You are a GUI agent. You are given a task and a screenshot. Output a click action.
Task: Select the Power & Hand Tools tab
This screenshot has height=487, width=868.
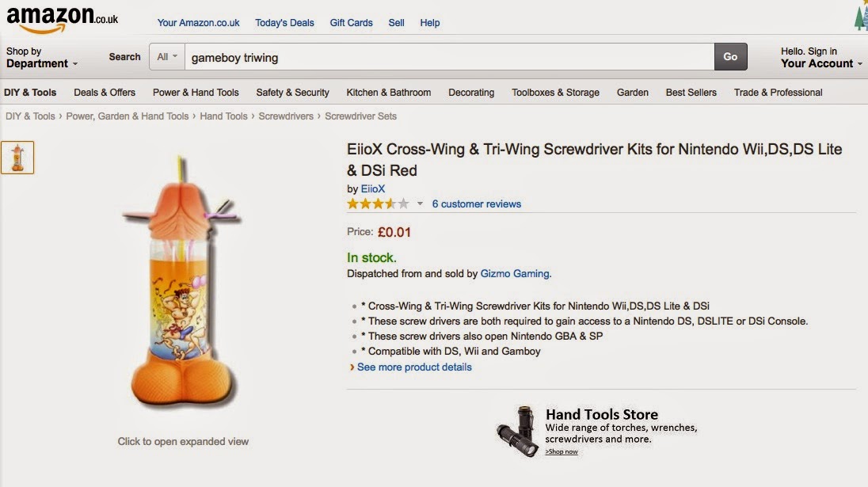pos(196,93)
